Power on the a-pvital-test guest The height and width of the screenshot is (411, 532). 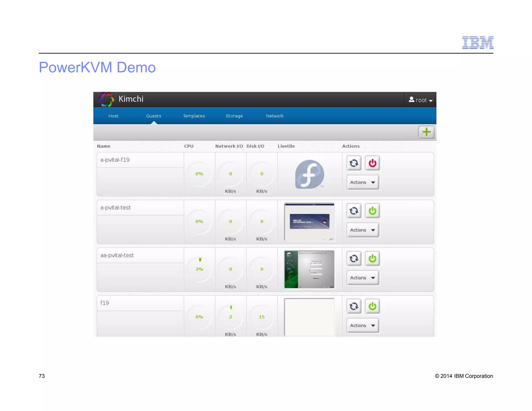(x=373, y=211)
